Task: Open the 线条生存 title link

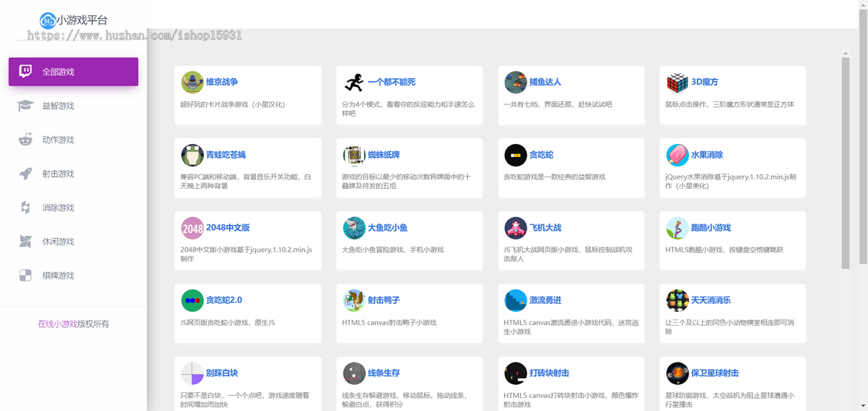Action: 383,373
